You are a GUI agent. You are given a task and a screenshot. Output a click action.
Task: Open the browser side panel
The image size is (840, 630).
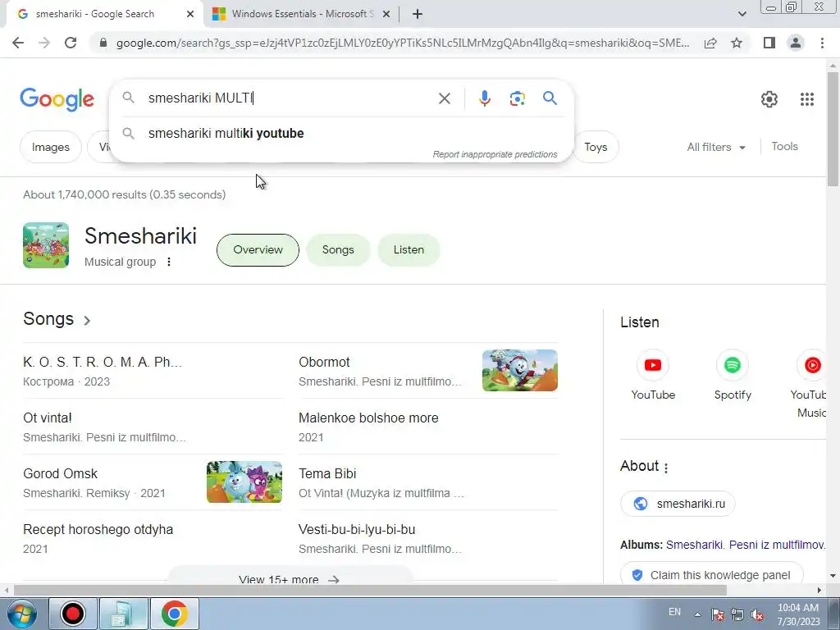[769, 43]
